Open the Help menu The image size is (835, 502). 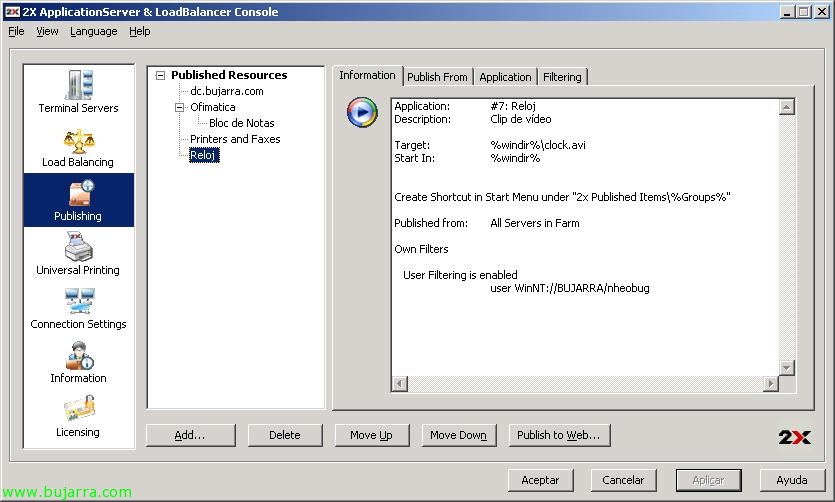[140, 31]
